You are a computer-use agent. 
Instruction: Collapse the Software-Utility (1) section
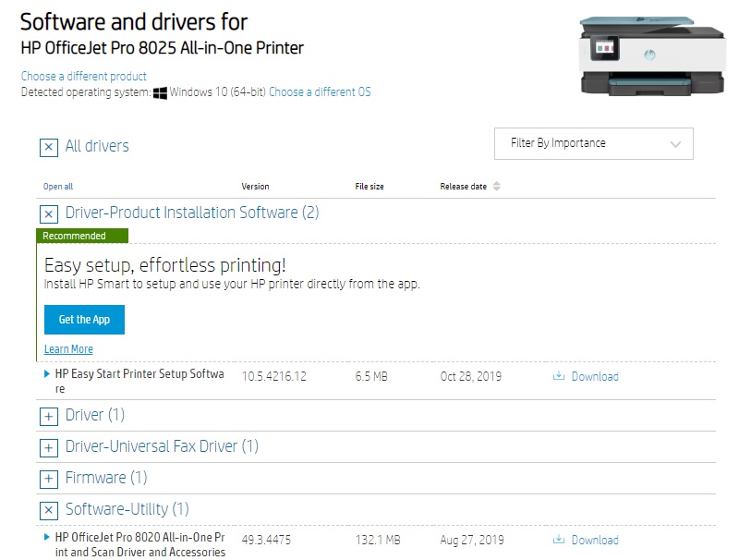click(49, 510)
